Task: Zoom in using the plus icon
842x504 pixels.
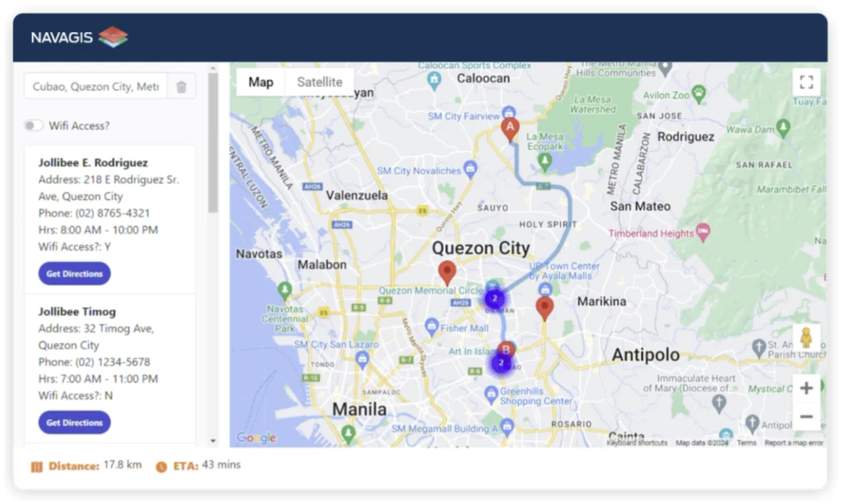Action: coord(806,388)
